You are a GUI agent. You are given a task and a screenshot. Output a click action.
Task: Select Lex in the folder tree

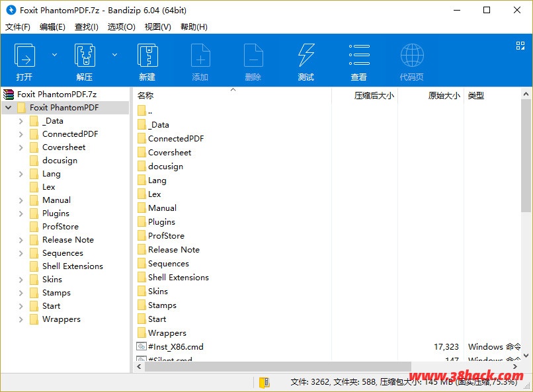pyautogui.click(x=49, y=187)
